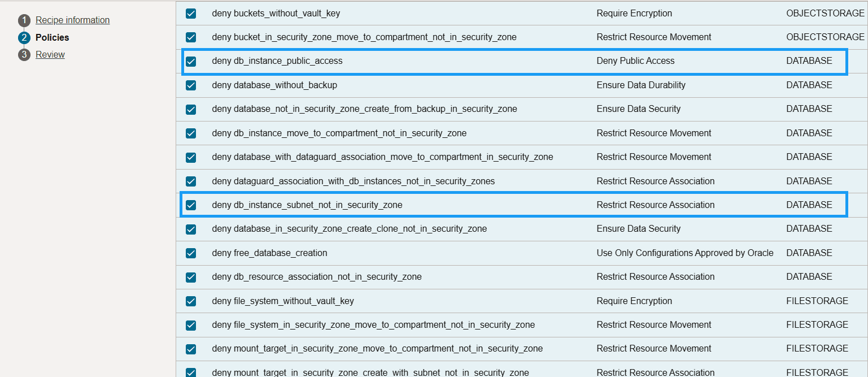This screenshot has height=377, width=868.
Task: Disable the deny db_instance_public_access policy
Action: point(191,61)
